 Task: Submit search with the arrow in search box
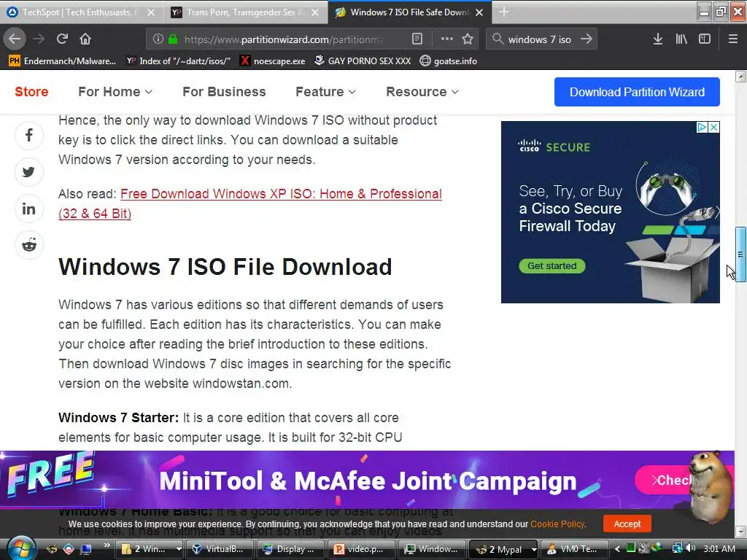pyautogui.click(x=587, y=39)
